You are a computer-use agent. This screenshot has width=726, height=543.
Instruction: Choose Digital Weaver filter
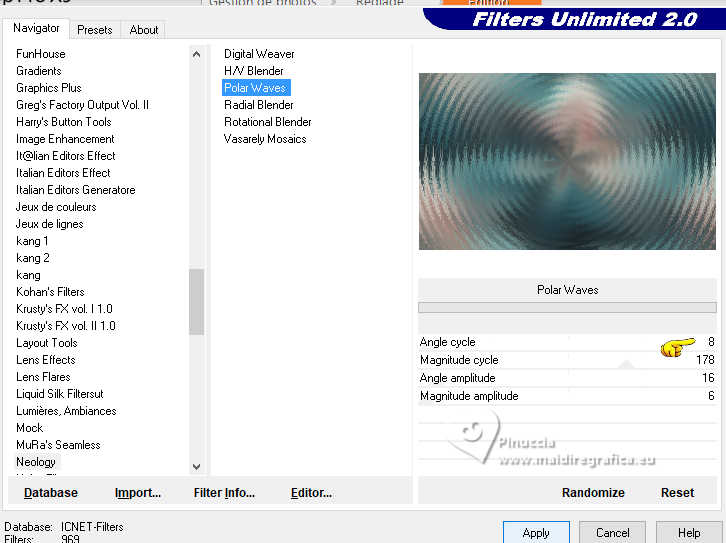click(259, 54)
